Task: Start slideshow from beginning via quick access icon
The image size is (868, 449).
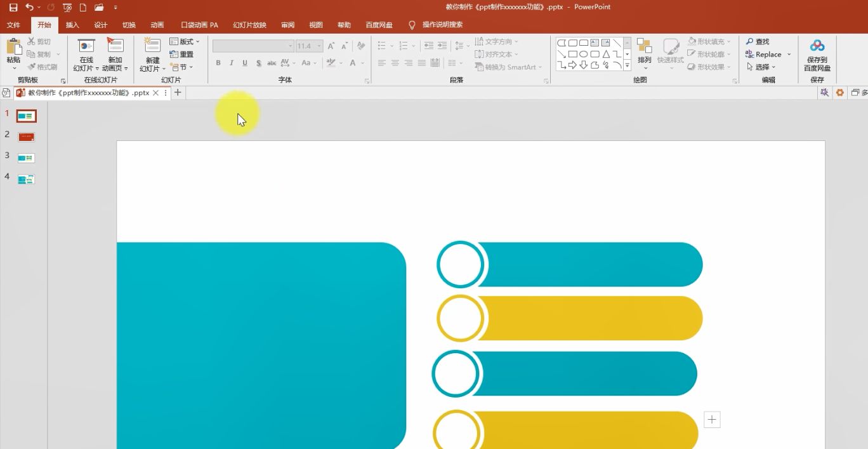Action: (x=67, y=8)
